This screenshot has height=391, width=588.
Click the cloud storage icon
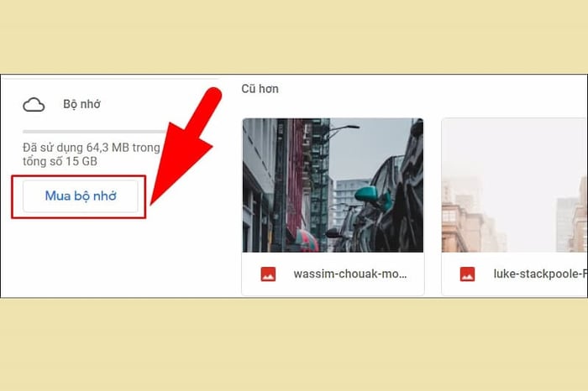34,105
